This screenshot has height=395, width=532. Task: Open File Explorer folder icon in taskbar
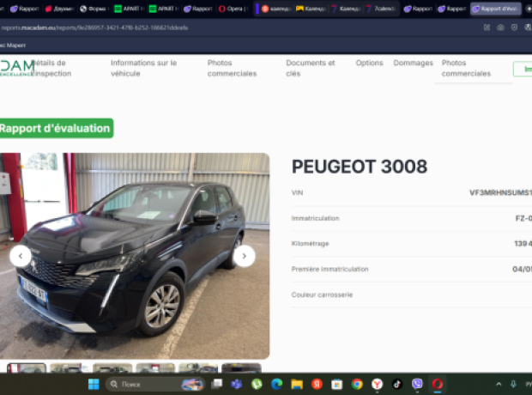297,384
